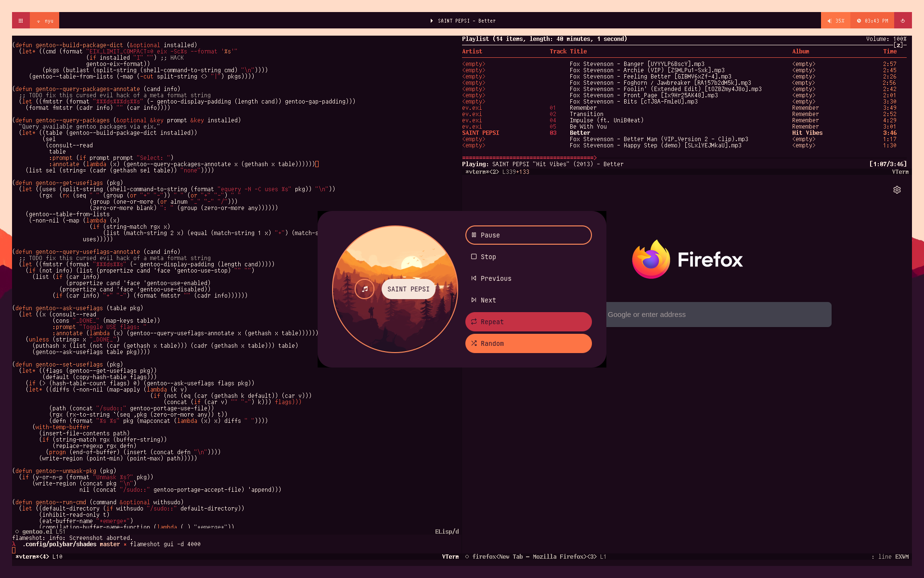Select the track Foolin' (Extended Edit)
The image size is (924, 578).
[x=684, y=89]
